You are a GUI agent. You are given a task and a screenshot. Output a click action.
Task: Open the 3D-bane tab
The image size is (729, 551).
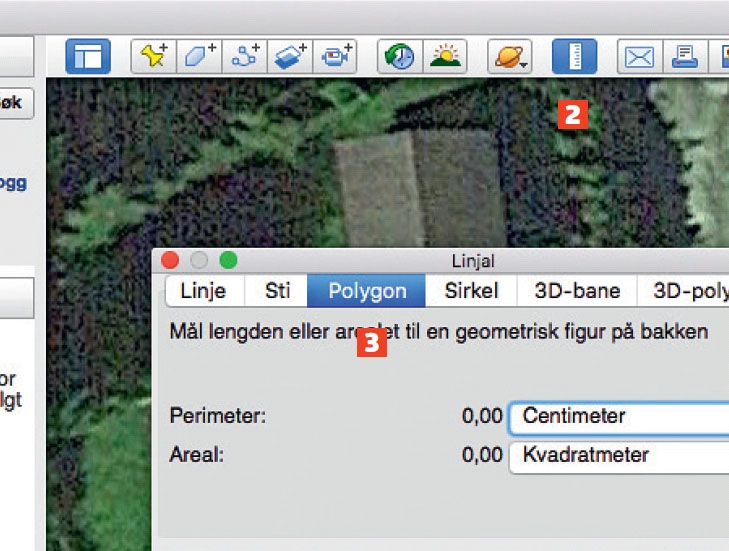[x=577, y=291]
